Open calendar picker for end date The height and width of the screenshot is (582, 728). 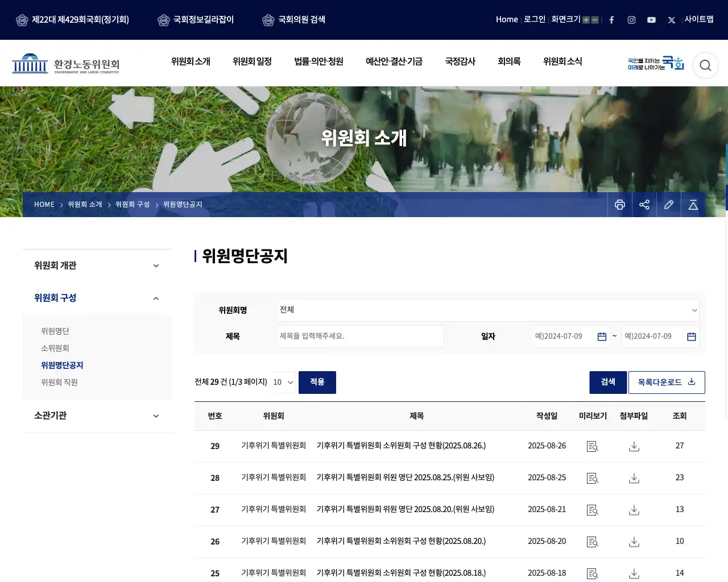692,336
